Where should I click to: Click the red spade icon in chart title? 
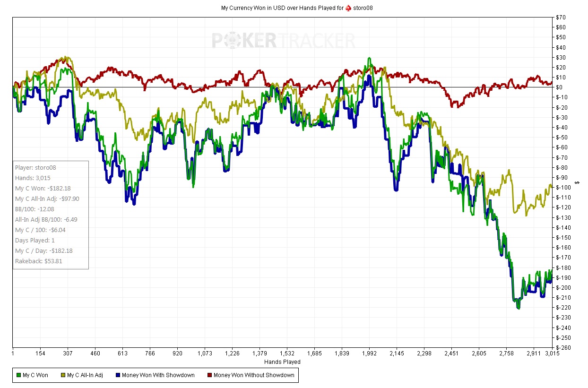[x=347, y=8]
